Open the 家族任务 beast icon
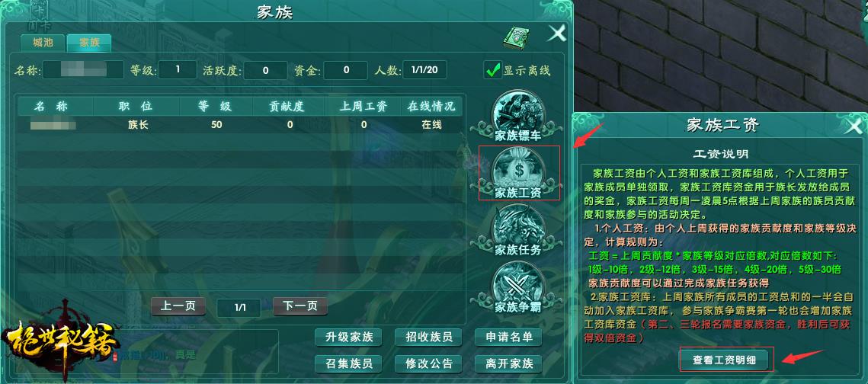The width and height of the screenshot is (868, 384). (517, 230)
